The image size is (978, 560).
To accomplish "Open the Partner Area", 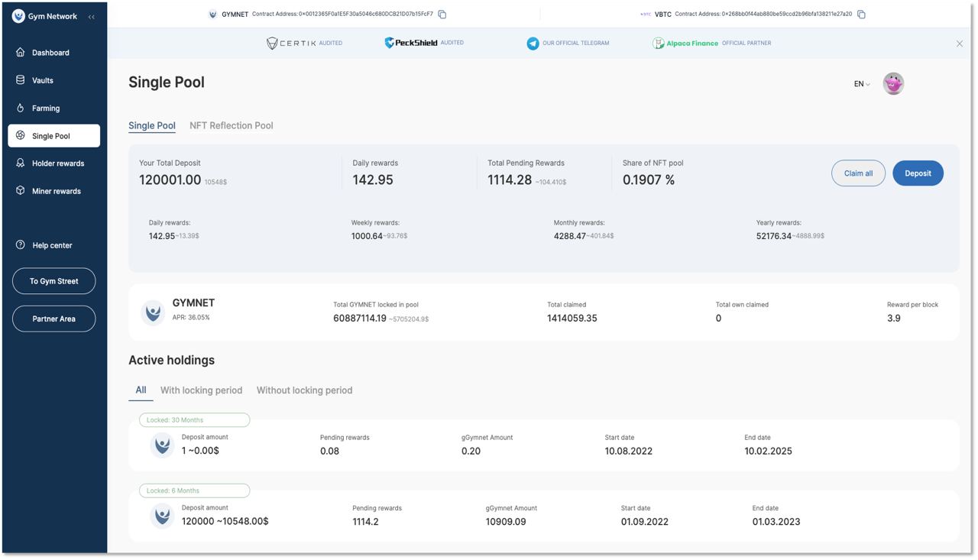I will coord(54,319).
